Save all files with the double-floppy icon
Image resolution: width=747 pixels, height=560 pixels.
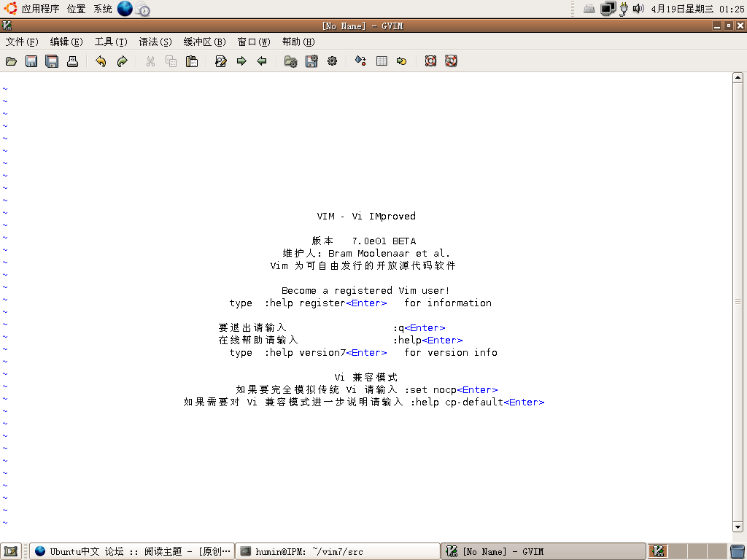[x=52, y=61]
